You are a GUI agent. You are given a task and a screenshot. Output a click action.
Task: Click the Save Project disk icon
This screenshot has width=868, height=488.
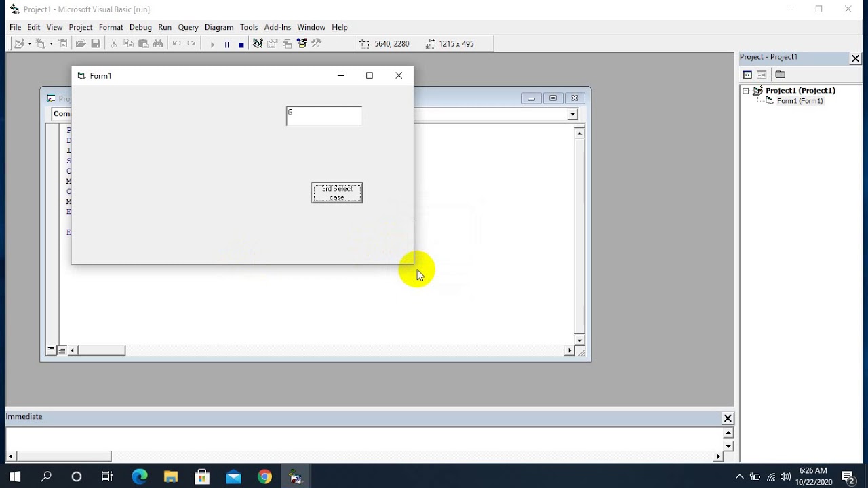pos(96,43)
